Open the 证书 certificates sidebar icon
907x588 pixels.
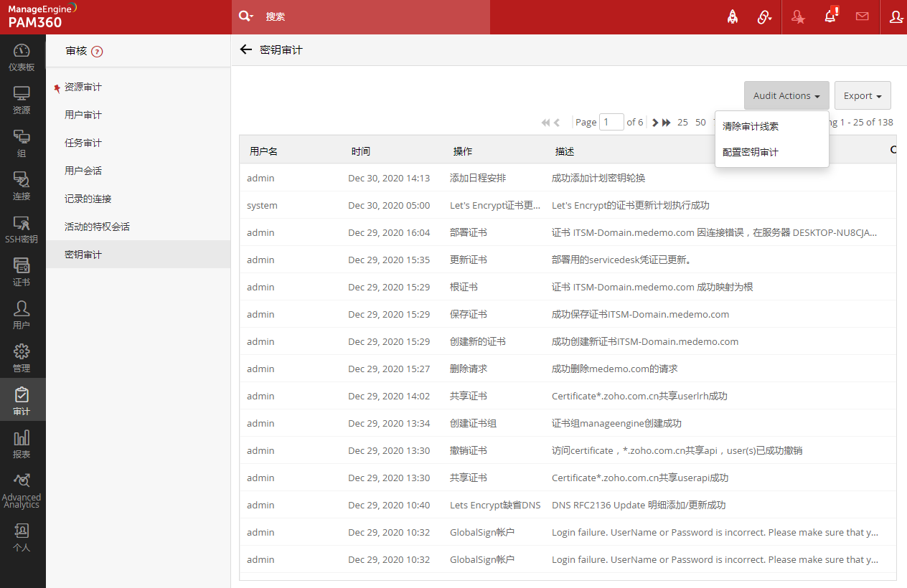[x=22, y=272]
